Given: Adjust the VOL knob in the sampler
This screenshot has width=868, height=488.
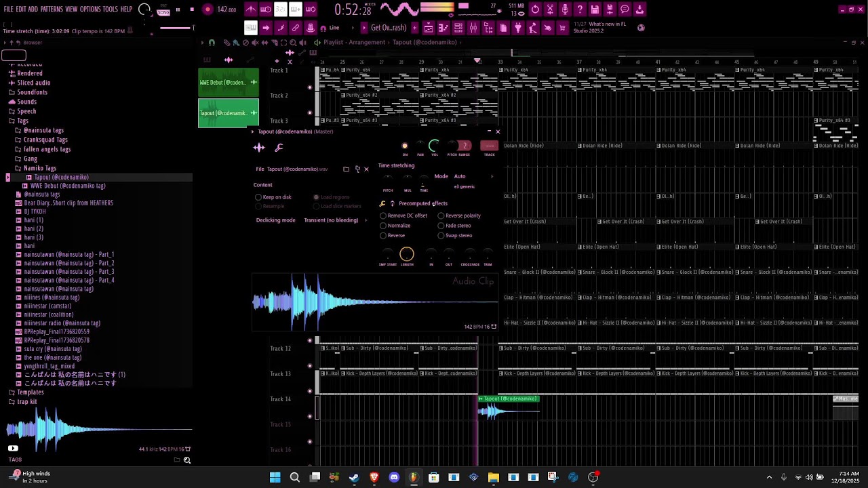Looking at the screenshot, I should point(434,146).
